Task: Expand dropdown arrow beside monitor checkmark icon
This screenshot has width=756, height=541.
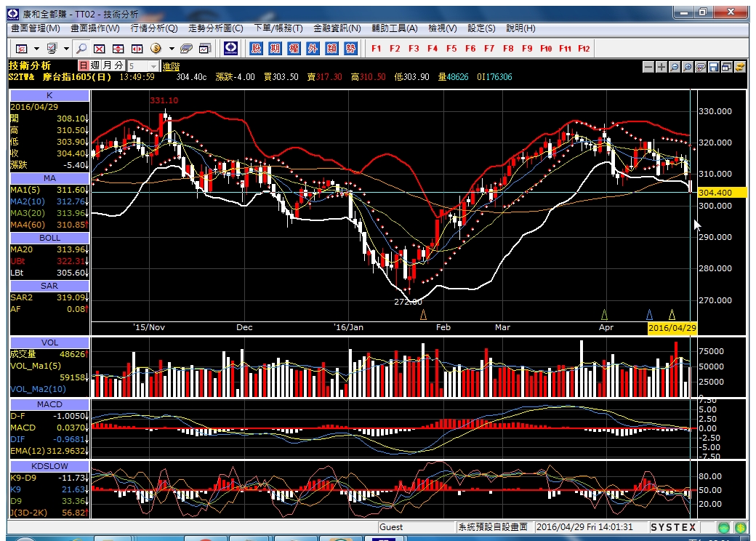Action: (x=66, y=49)
